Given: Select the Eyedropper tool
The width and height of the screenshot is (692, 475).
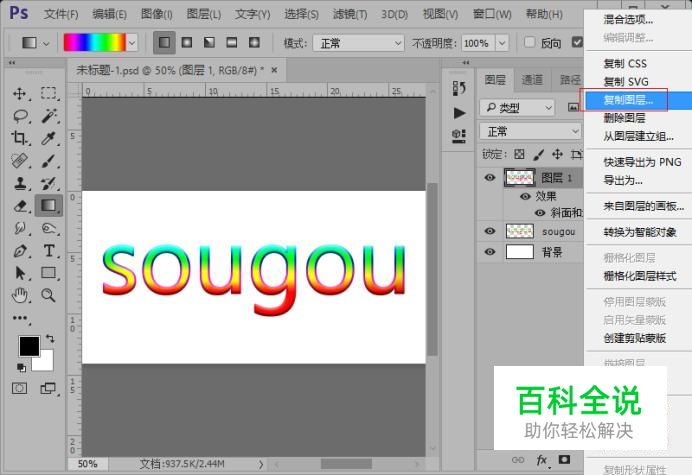Looking at the screenshot, I should (x=49, y=138).
